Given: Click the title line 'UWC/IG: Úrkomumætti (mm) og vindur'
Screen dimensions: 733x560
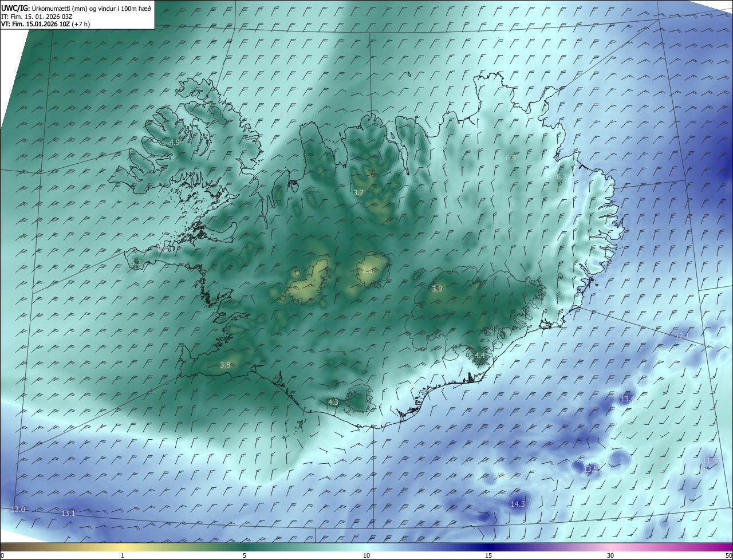Looking at the screenshot, I should click(x=77, y=8).
